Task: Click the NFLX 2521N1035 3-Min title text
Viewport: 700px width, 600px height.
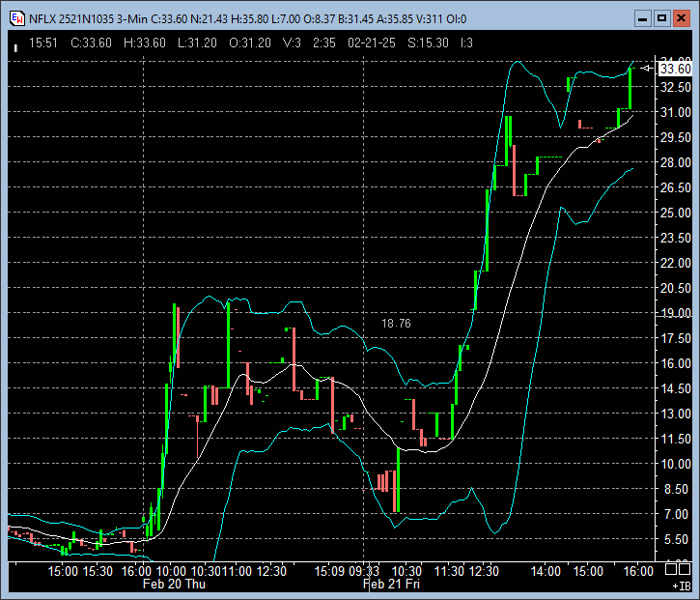Action: pos(88,19)
